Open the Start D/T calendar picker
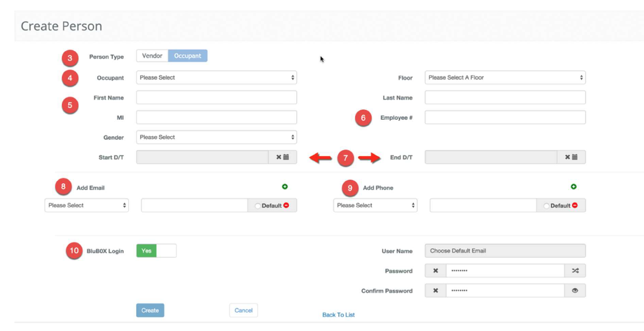The width and height of the screenshot is (644, 331). click(x=286, y=157)
